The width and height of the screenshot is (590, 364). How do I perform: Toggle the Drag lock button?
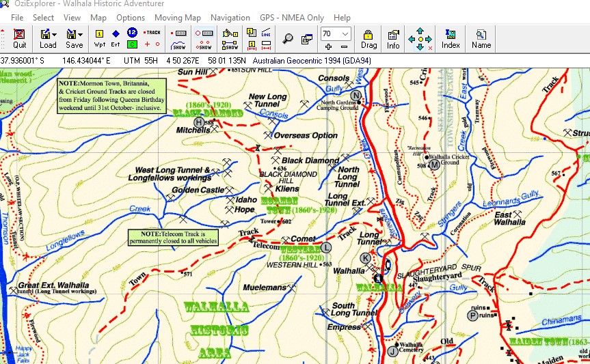coord(368,38)
